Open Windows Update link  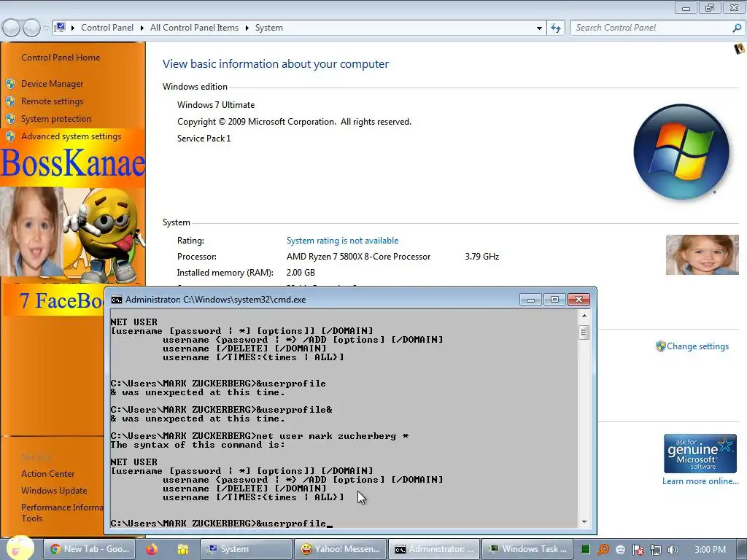[54, 491]
